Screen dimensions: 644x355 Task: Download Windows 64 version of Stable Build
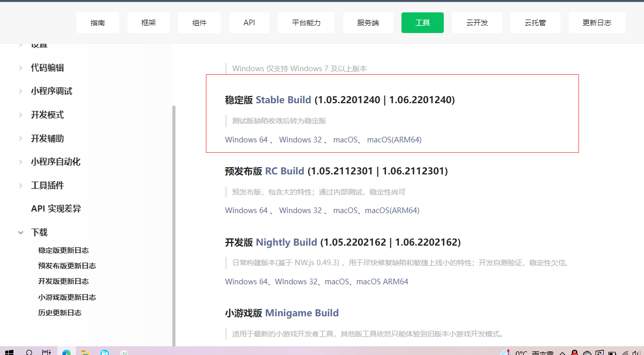(x=246, y=139)
